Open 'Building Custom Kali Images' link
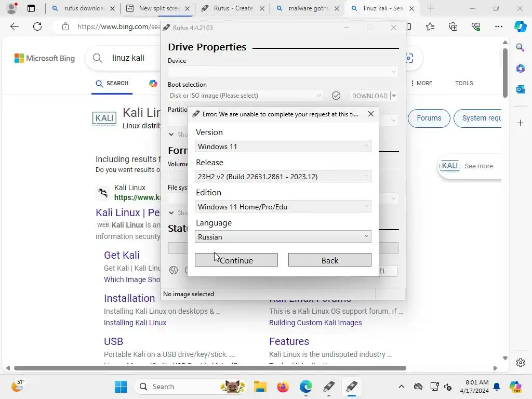This screenshot has width=532, height=399. [315, 323]
